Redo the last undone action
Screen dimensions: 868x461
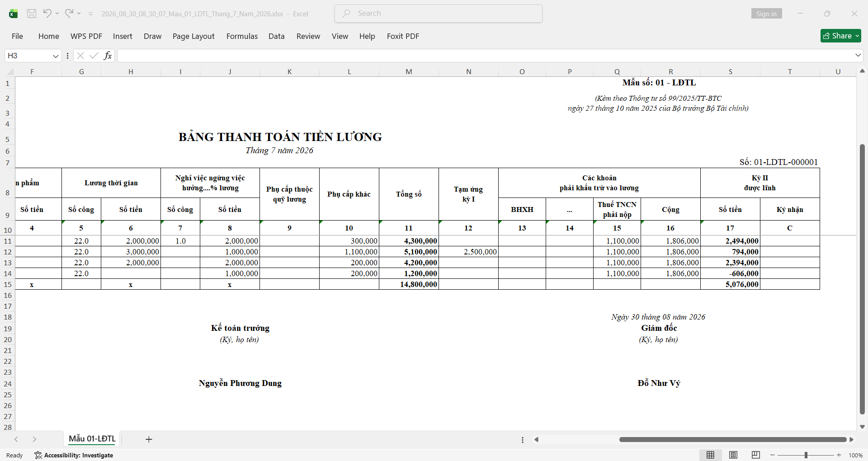click(69, 14)
